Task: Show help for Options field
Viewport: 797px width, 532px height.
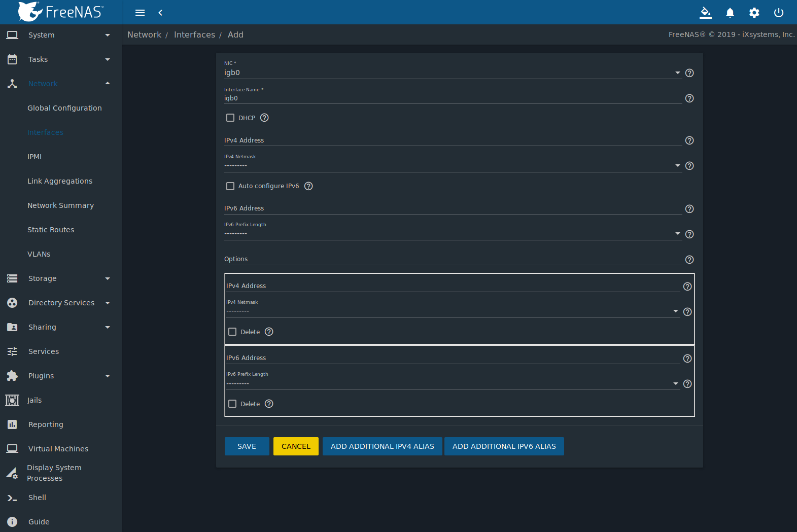Action: 689,260
